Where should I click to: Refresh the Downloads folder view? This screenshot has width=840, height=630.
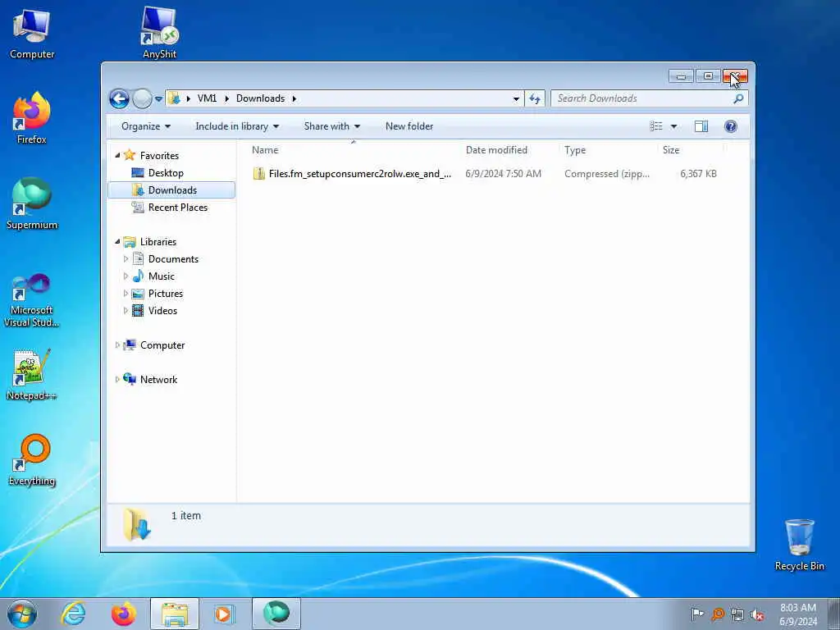pos(535,98)
